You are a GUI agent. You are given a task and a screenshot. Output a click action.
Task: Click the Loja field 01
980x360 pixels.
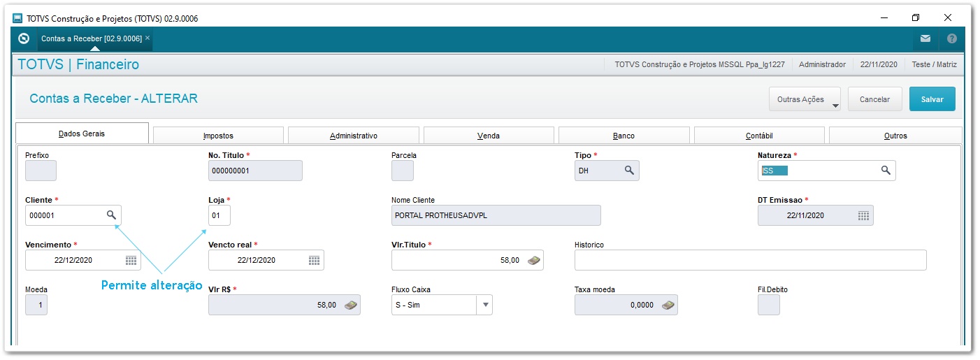pos(219,215)
